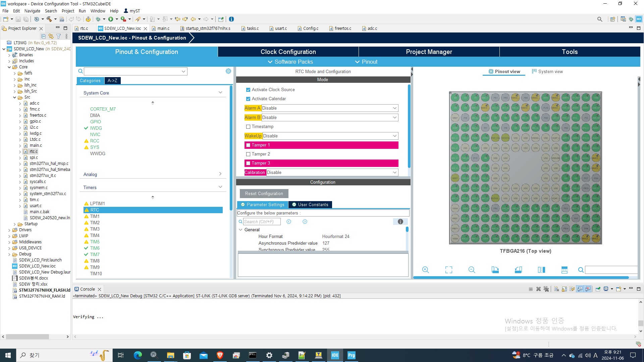
Task: Click the Run button in the toolbar
Action: [111, 19]
